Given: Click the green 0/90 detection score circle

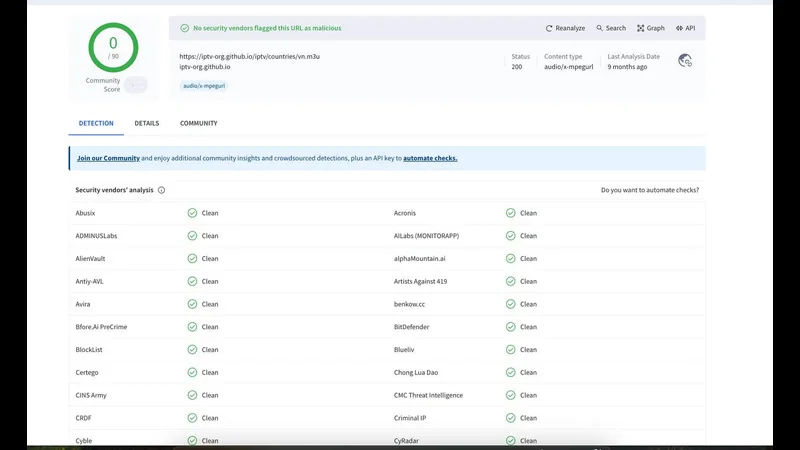Looking at the screenshot, I should click(113, 46).
